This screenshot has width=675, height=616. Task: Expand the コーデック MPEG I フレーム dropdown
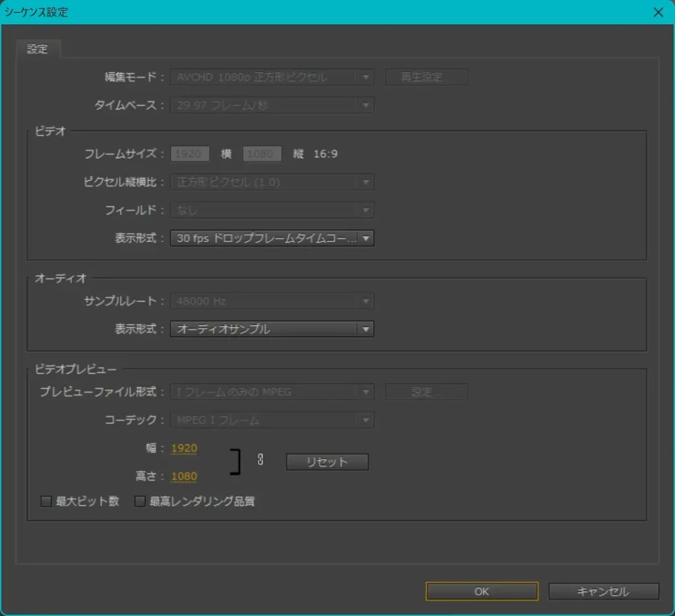point(272,420)
